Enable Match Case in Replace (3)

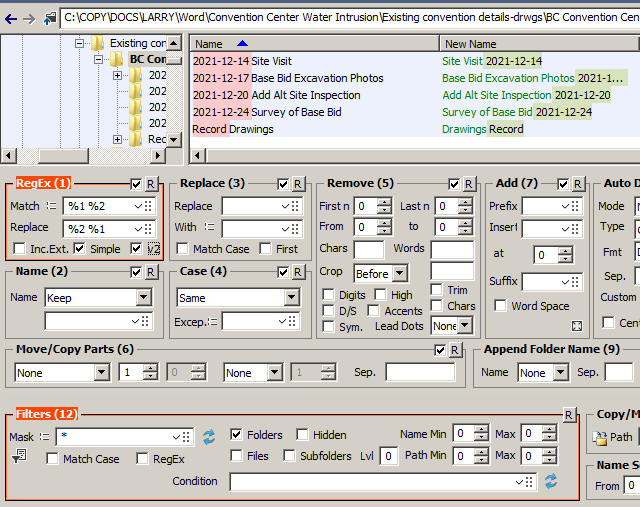(182, 248)
